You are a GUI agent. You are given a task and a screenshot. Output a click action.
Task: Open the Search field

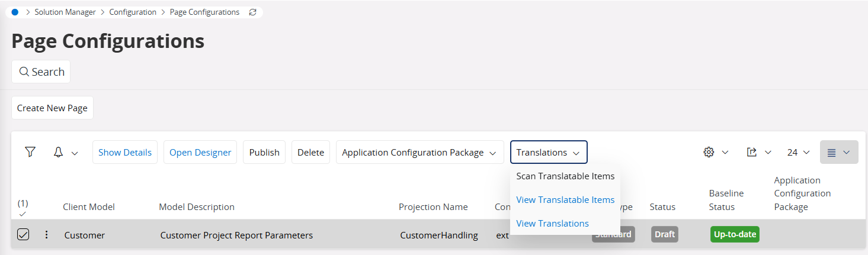(x=41, y=72)
